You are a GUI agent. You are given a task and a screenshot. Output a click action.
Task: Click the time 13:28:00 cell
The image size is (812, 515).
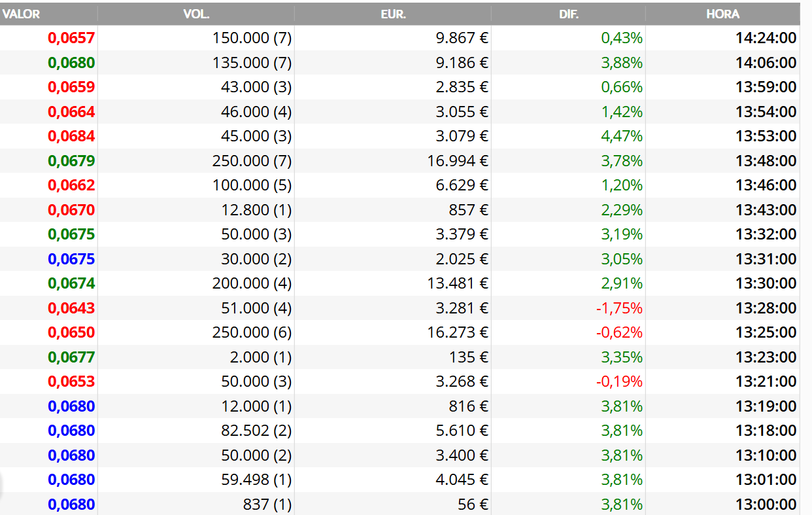pos(766,308)
